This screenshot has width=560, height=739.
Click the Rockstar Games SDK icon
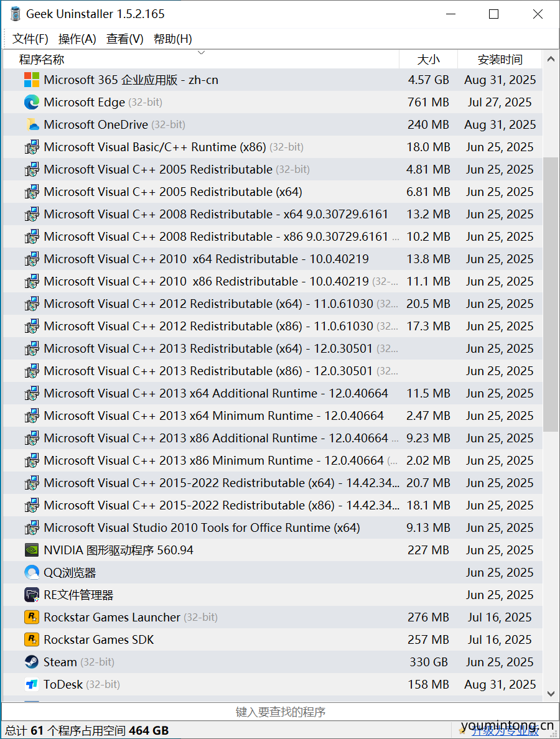(32, 639)
